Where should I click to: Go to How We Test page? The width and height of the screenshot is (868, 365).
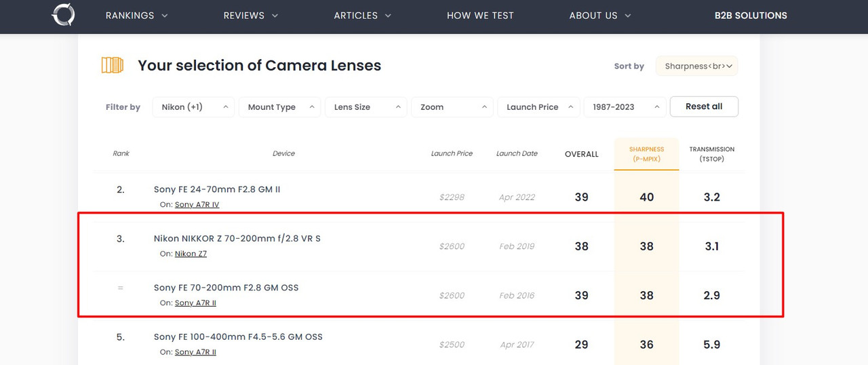click(480, 15)
